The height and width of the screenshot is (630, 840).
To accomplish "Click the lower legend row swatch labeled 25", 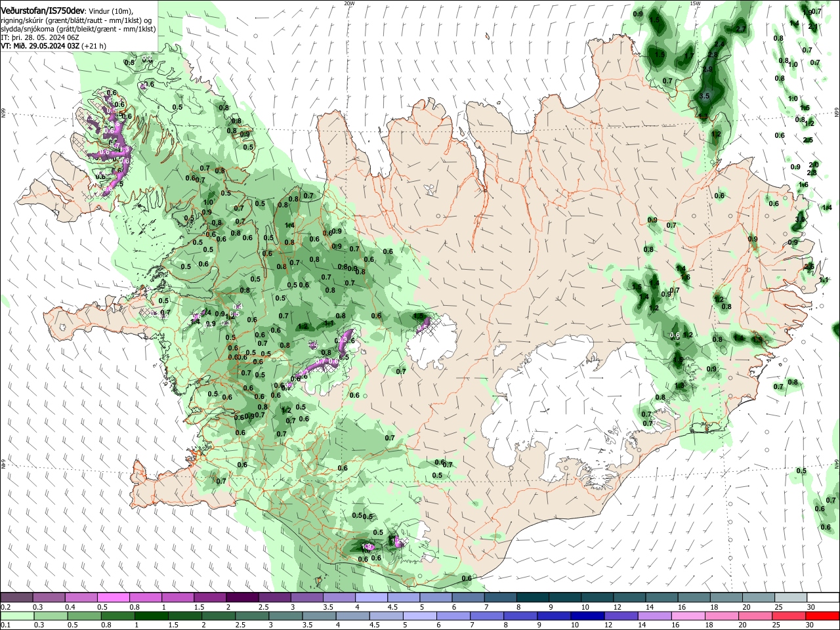I will [789, 616].
